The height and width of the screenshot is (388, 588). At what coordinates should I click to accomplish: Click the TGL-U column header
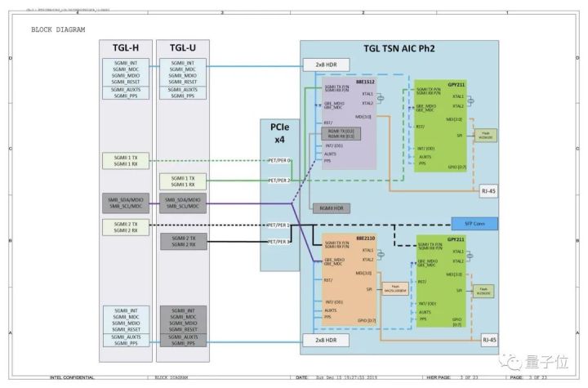(183, 47)
